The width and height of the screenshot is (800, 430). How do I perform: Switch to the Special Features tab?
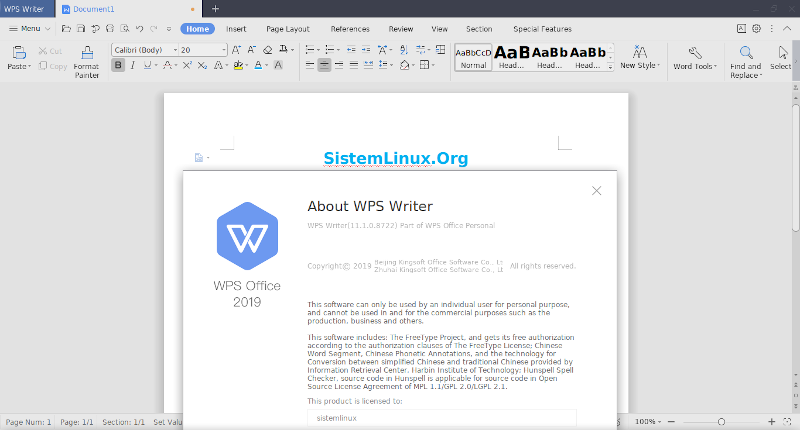(x=542, y=29)
